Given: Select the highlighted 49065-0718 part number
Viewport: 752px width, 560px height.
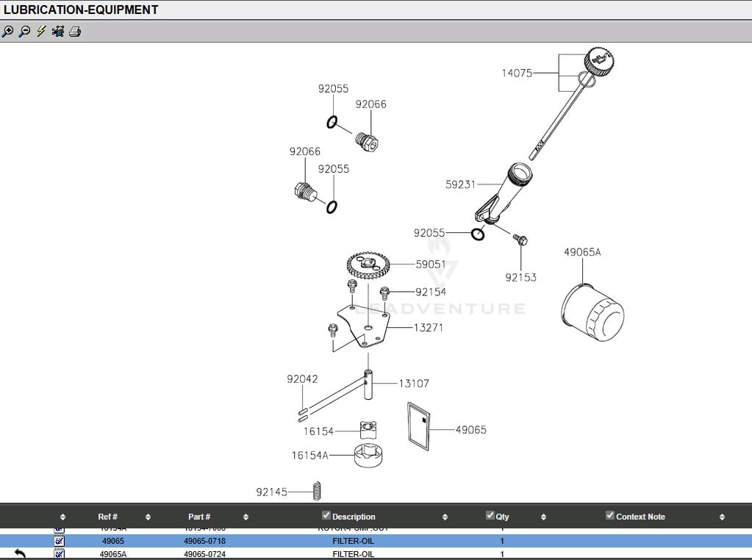Looking at the screenshot, I should click(204, 541).
